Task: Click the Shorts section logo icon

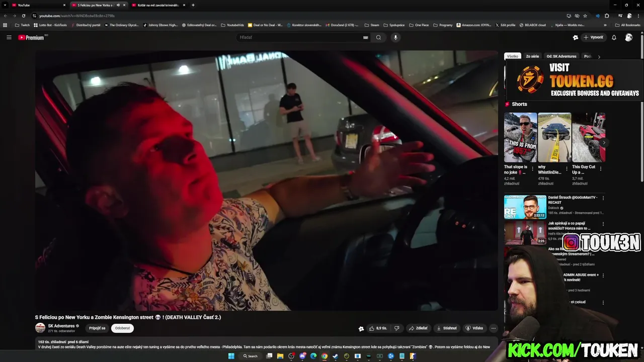Action: 507,104
